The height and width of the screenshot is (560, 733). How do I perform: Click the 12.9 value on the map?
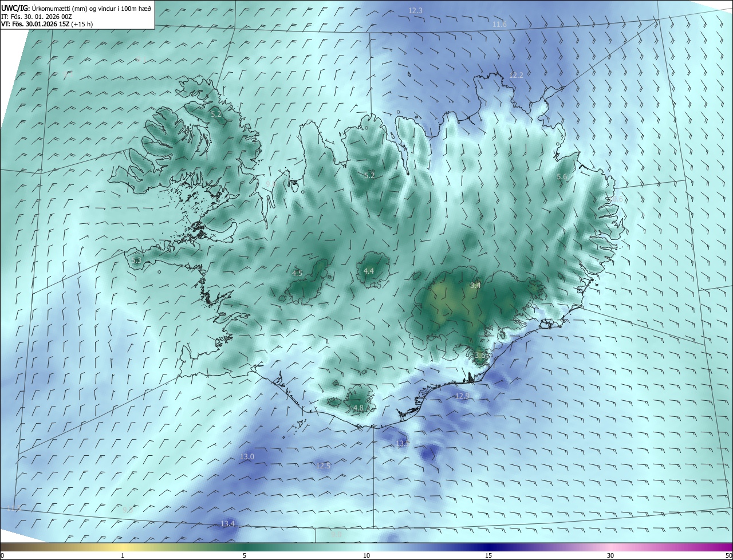tap(462, 396)
